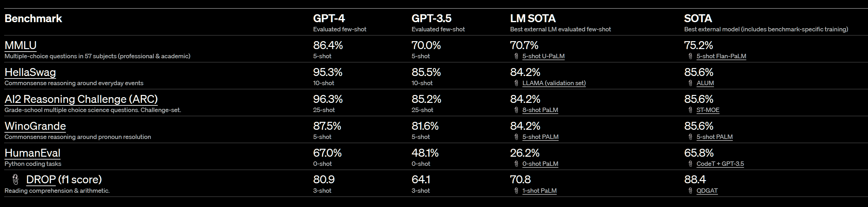This screenshot has height=207, width=868.
Task: Click the paperclip icon next to ALUM
Action: click(x=691, y=83)
